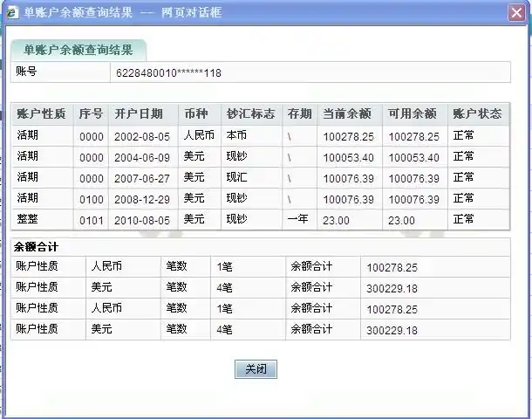
Task: Click 1笔 in the first summary row
Action: (x=224, y=267)
